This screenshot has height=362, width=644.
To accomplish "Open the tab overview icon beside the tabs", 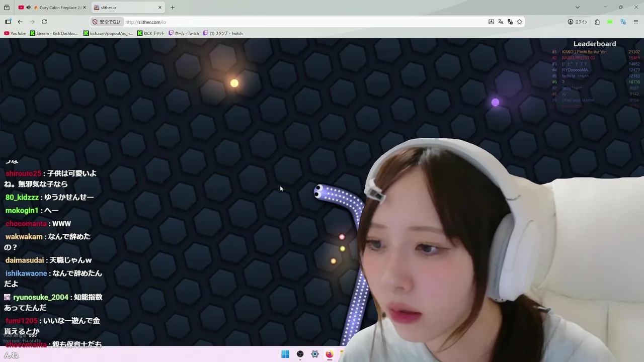I will click(7, 8).
